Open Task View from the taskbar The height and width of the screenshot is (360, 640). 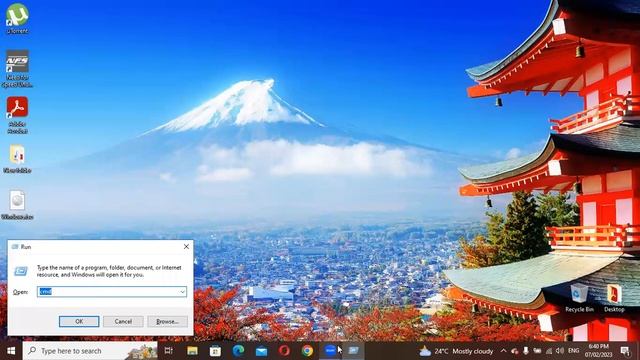pyautogui.click(x=169, y=351)
